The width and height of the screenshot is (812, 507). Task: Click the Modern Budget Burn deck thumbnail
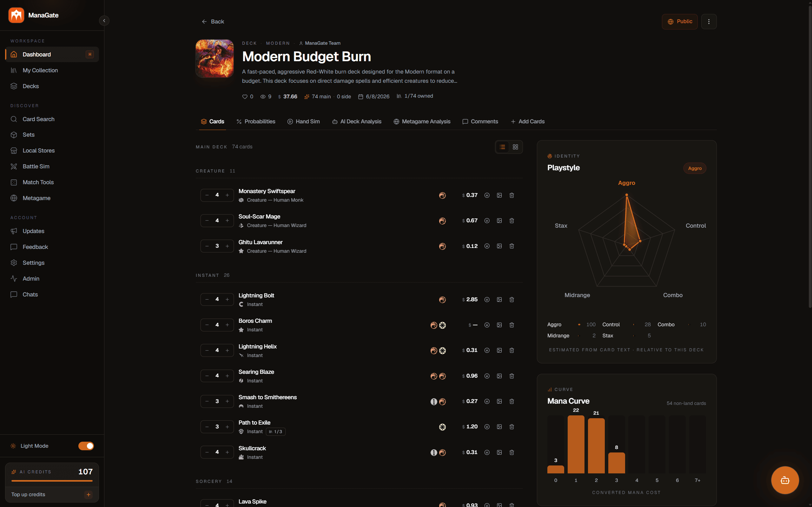(x=215, y=59)
